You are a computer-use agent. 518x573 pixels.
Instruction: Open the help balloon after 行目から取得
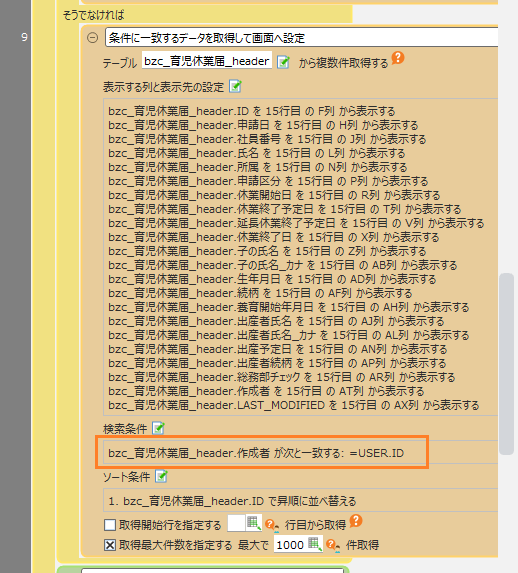356,521
